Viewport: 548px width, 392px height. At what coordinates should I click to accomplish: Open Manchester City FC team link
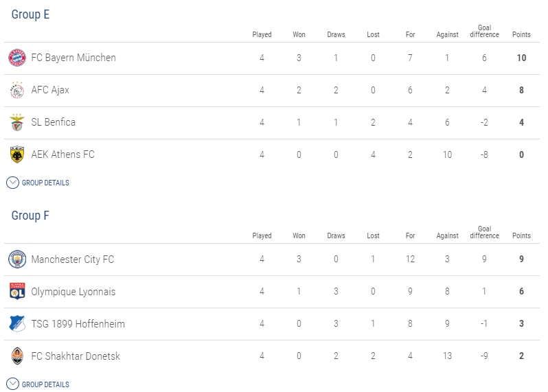(x=73, y=260)
